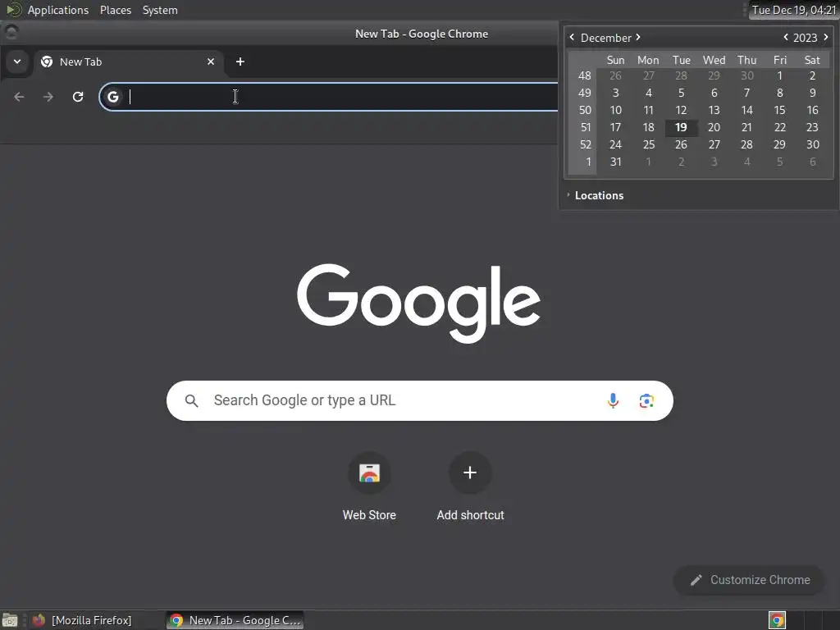Select December 16 in the calendar
Image resolution: width=840 pixels, height=630 pixels.
(812, 111)
